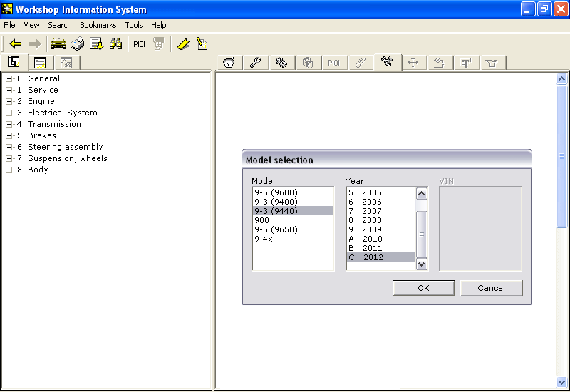Expand the 2. Engine tree node
The height and width of the screenshot is (392, 570).
click(x=9, y=101)
